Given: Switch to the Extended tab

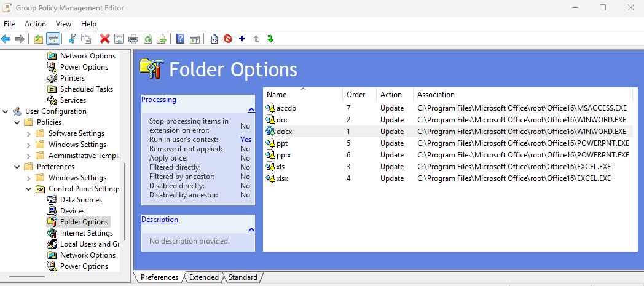Looking at the screenshot, I should [x=204, y=277].
